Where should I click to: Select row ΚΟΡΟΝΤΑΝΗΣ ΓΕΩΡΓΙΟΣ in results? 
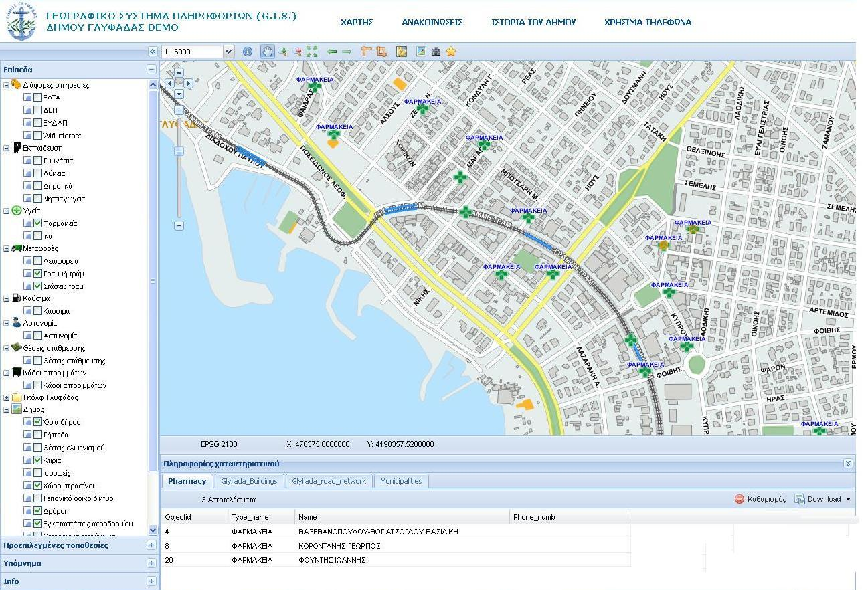396,546
